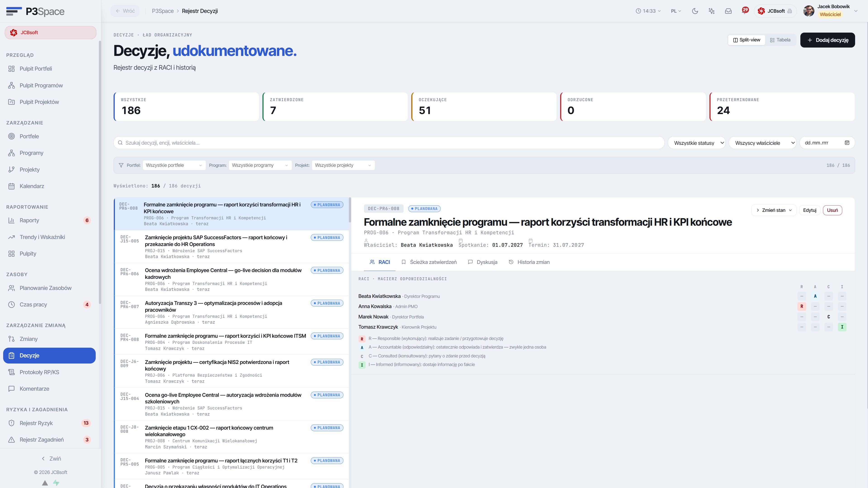Open the inbox tray icon in header

(728, 11)
